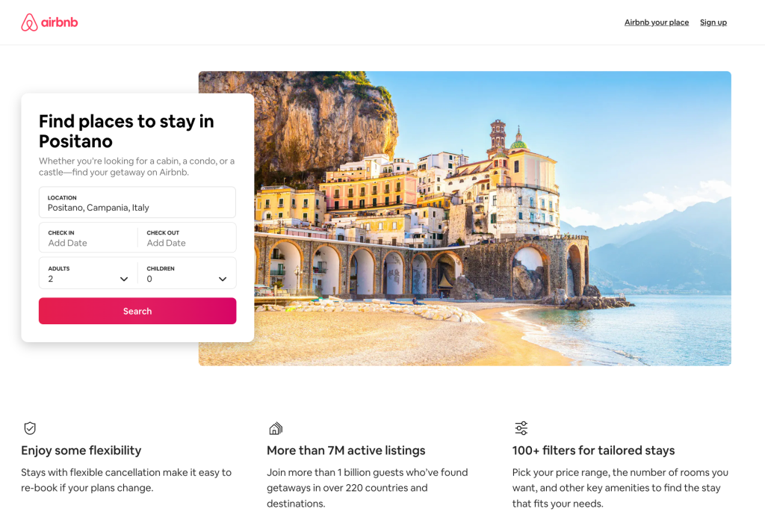The image size is (765, 532).
Task: Select the Check In Add Date field
Action: point(88,238)
